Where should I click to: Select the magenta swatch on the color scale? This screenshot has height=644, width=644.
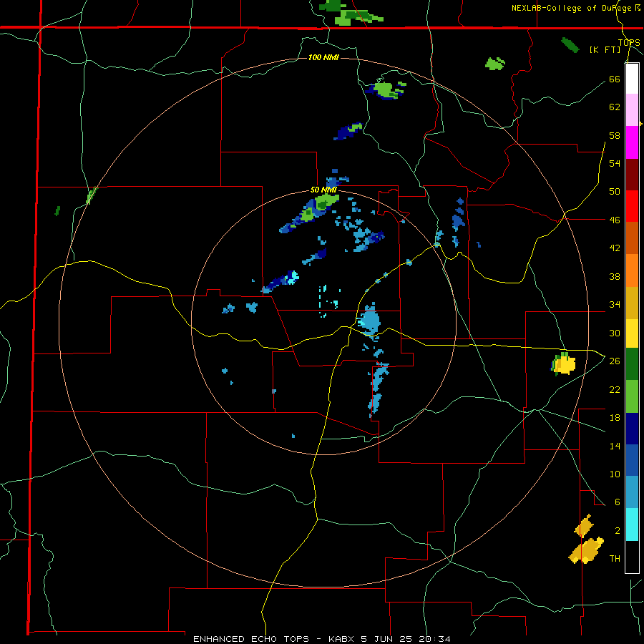(x=632, y=142)
